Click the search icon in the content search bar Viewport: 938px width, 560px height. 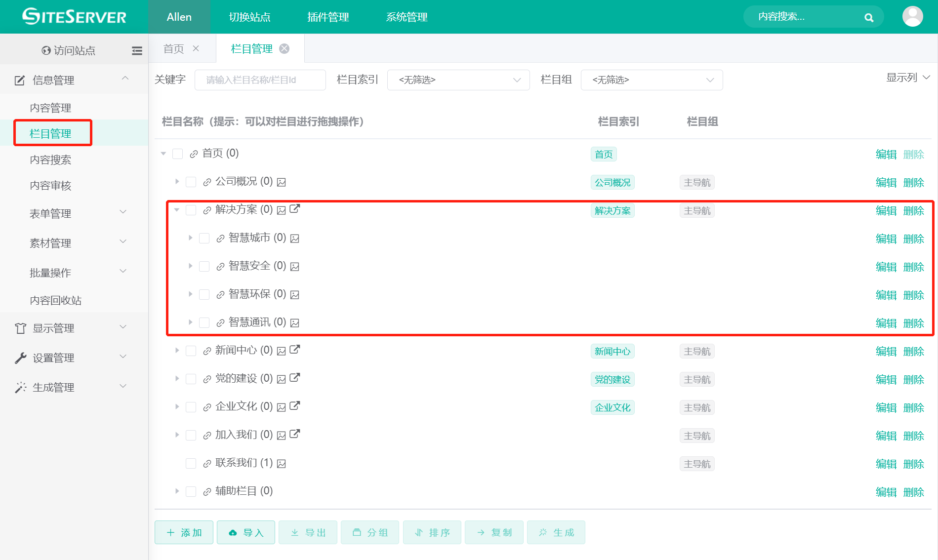pos(868,17)
